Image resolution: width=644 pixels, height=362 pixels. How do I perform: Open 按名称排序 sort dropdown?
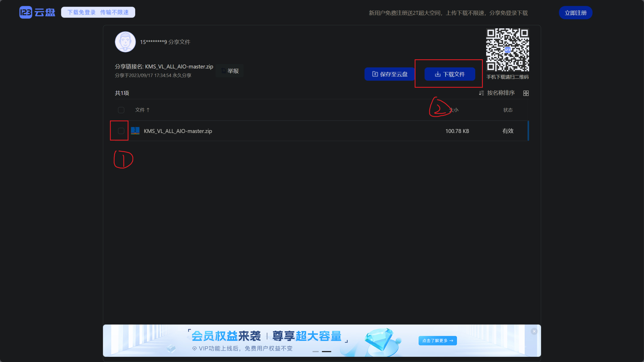click(x=500, y=93)
